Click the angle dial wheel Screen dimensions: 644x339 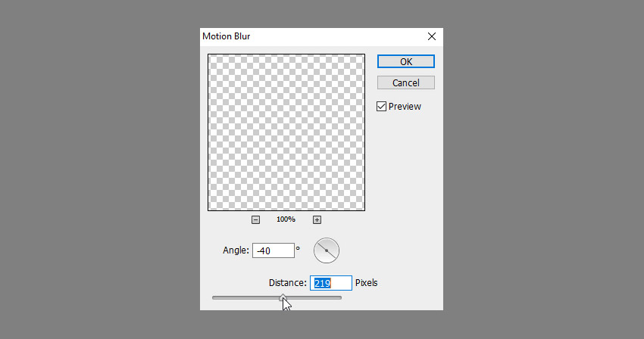(327, 250)
